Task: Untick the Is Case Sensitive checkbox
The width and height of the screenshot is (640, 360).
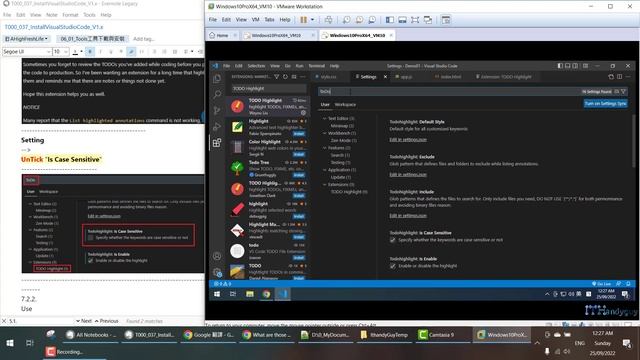Action: pos(392,240)
